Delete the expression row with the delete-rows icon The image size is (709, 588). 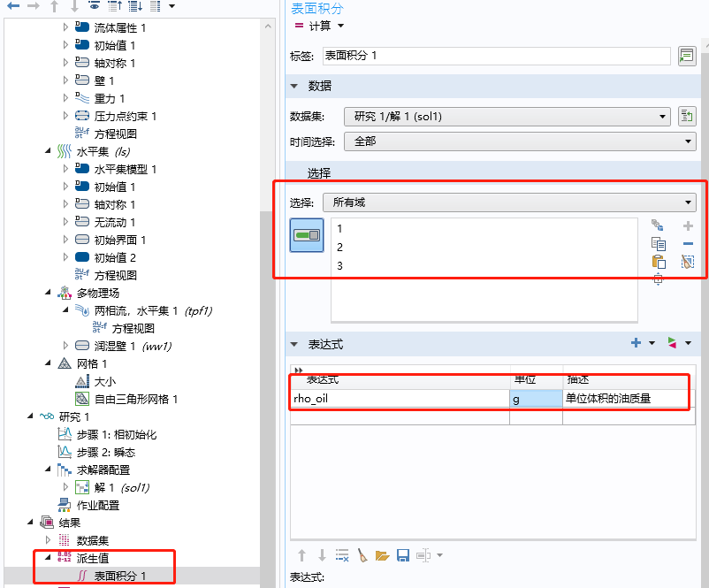tap(342, 554)
